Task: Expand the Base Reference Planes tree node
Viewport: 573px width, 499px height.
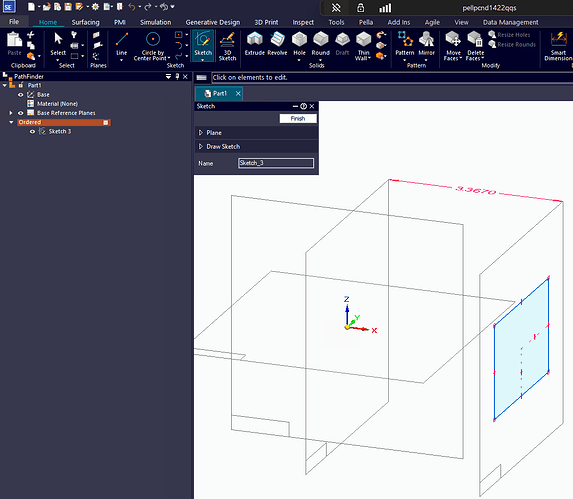Action: 11,113
